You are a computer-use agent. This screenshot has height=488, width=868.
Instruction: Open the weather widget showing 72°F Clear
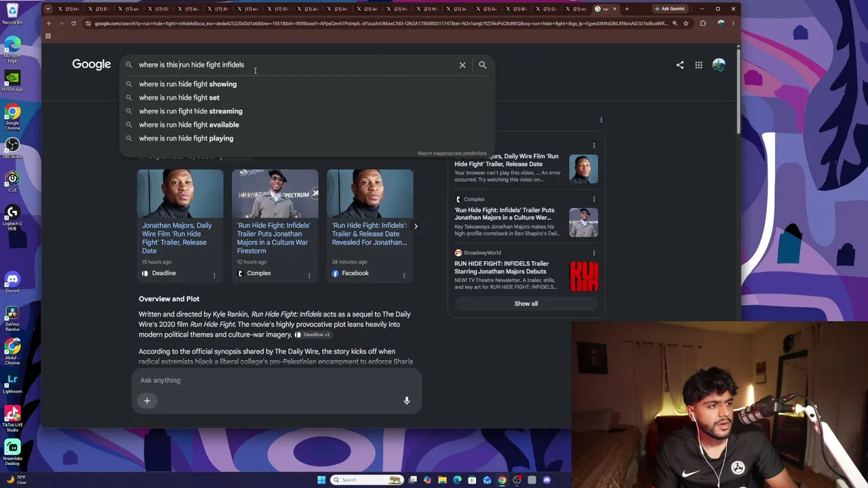point(16,480)
